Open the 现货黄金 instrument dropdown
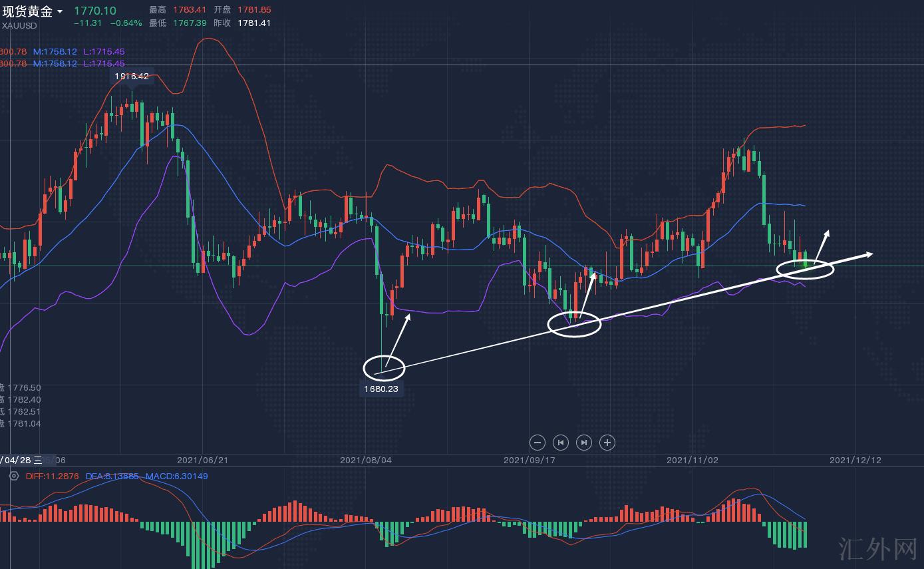924x569 pixels. point(27,11)
